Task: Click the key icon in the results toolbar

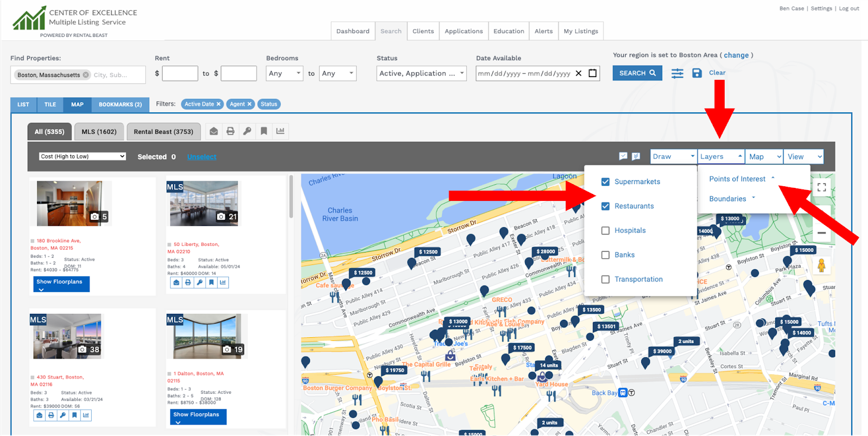Action: click(x=247, y=131)
